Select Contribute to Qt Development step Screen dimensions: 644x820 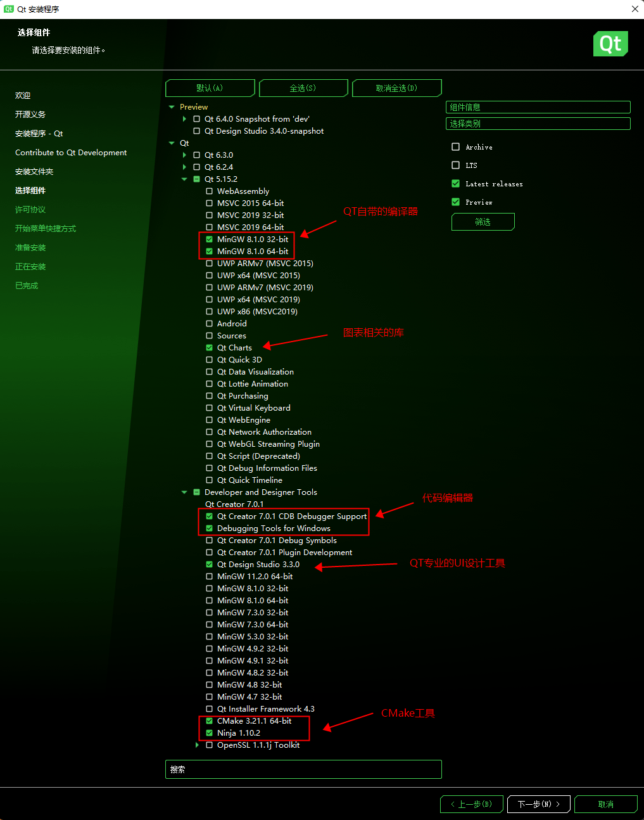(x=71, y=153)
